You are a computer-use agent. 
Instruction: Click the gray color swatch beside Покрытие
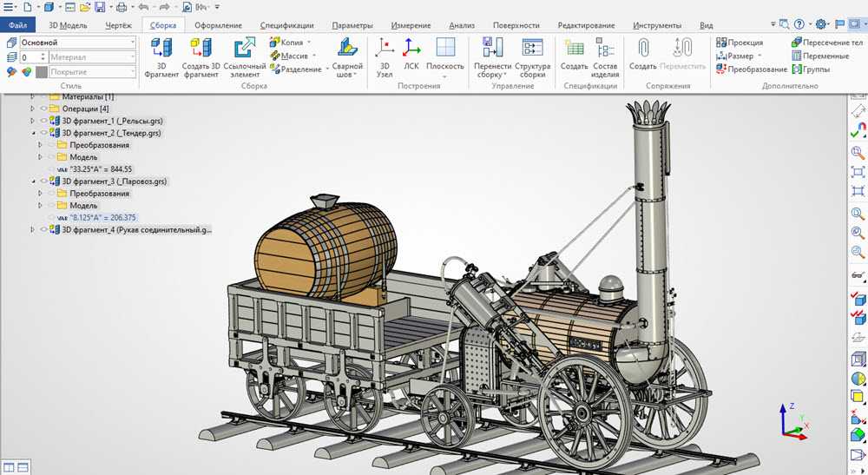[x=41, y=71]
